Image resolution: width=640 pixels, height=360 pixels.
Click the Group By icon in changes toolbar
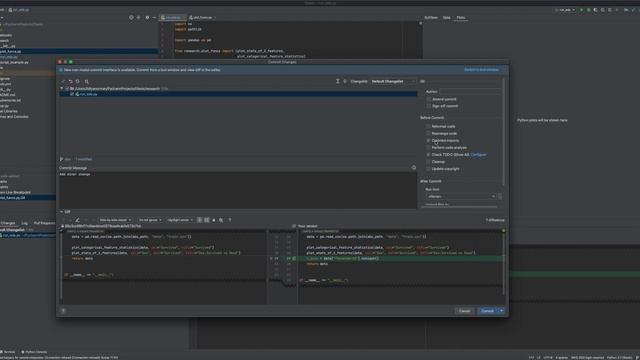click(87, 82)
